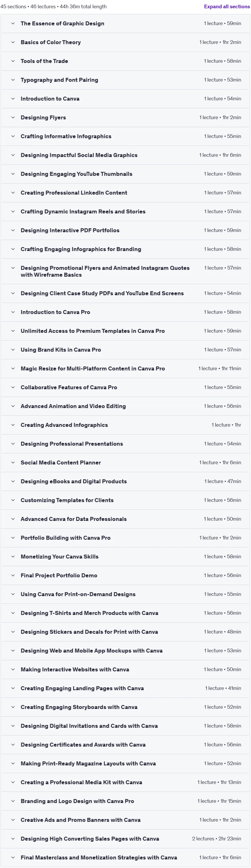Screen dimensions: 251x868
Task: Expand Monetizing Your Canva Skills section
Action: pyautogui.click(x=125, y=557)
